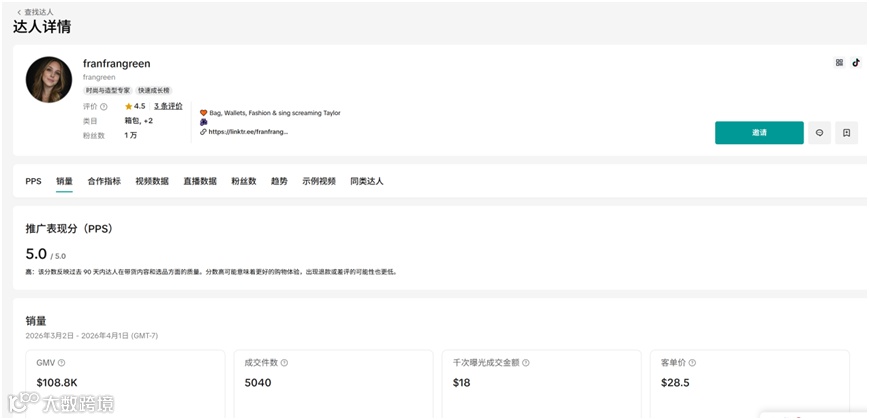The height and width of the screenshot is (420, 869).
Task: Click the franfrangreen username heading
Action: click(x=116, y=64)
